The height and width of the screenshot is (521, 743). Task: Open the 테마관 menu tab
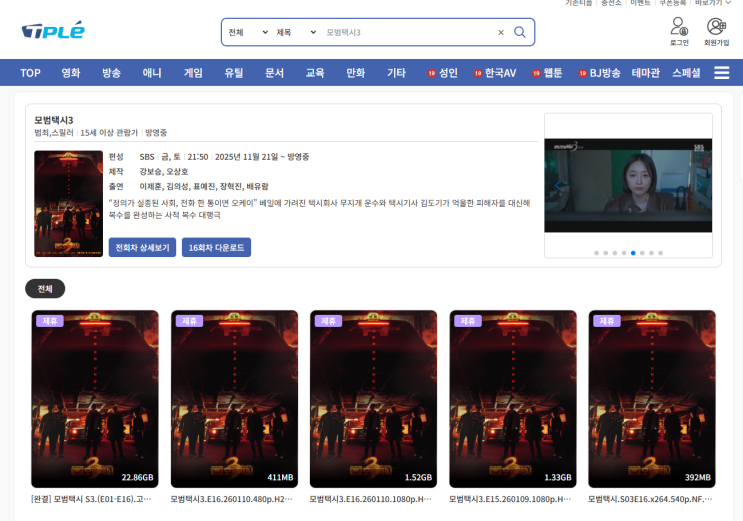[x=645, y=73]
